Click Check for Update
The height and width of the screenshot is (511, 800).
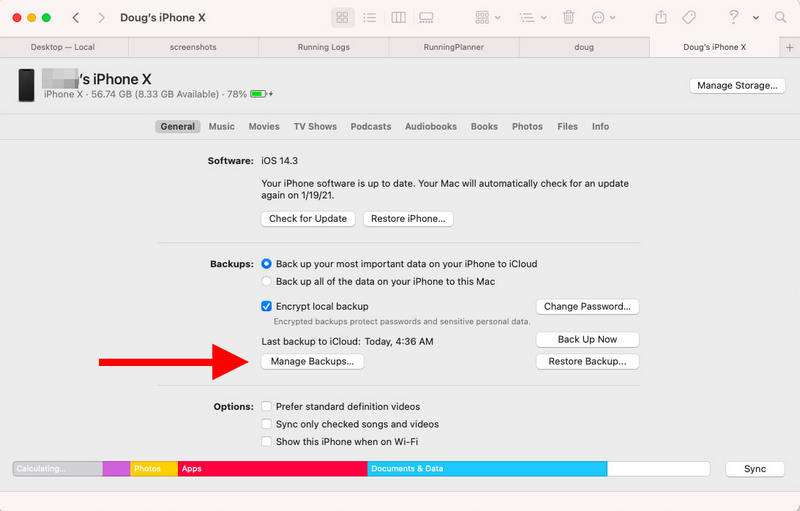[308, 219]
